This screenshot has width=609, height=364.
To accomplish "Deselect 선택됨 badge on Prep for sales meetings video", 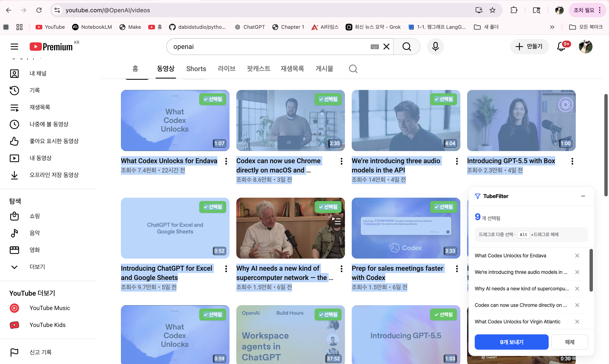I will click(443, 207).
